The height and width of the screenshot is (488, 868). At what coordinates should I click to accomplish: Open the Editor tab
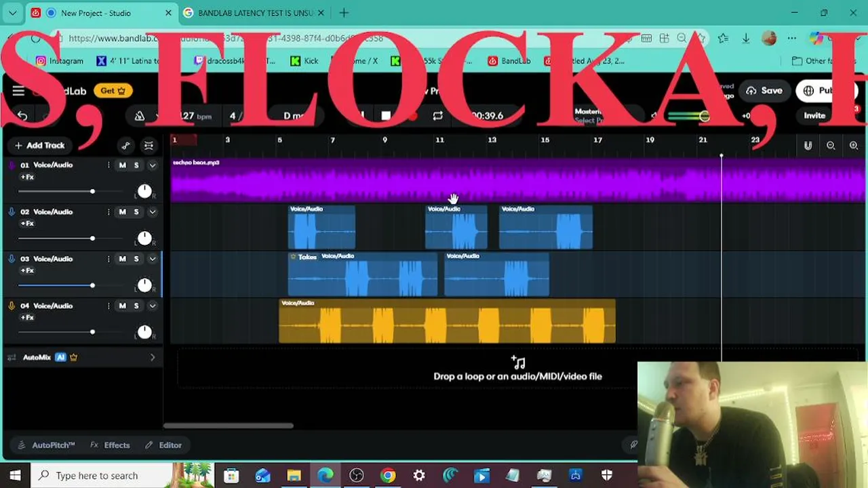163,445
